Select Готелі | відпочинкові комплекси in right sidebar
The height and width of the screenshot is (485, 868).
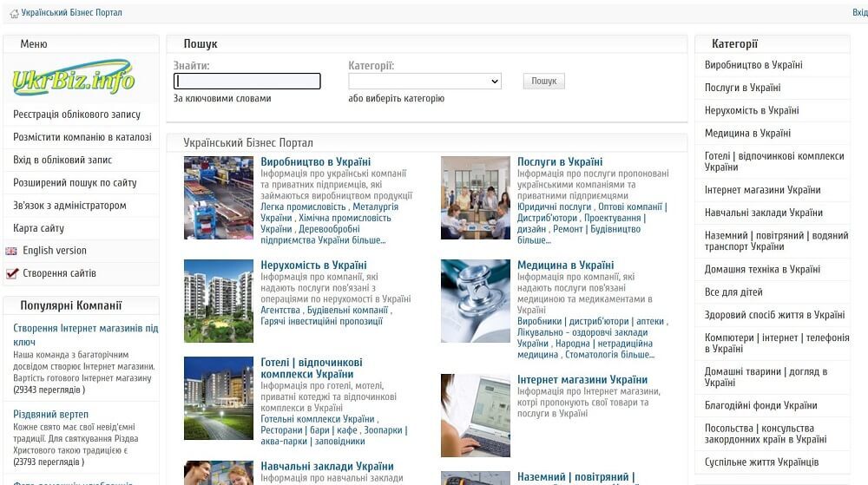pos(774,161)
